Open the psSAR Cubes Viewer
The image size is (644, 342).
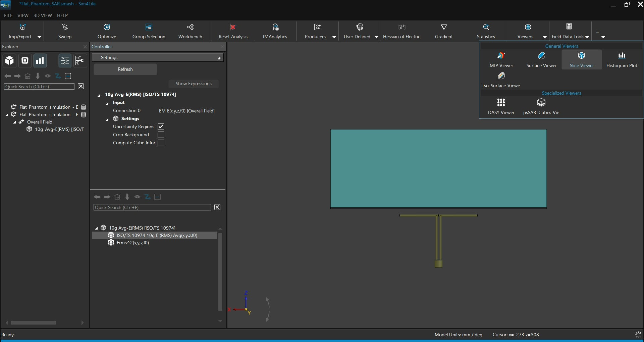(541, 107)
